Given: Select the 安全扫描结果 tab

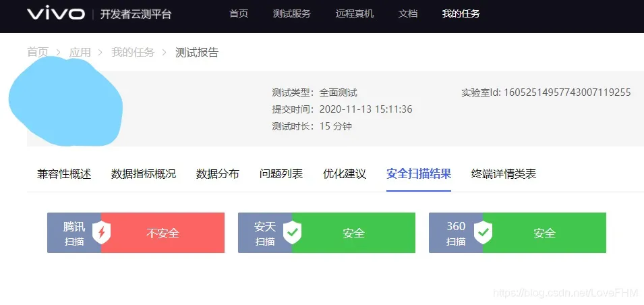Looking at the screenshot, I should point(419,174).
